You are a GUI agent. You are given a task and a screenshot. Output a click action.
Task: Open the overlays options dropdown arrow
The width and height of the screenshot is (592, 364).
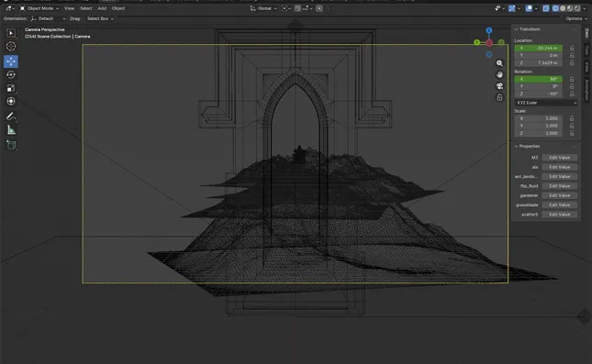point(536,8)
